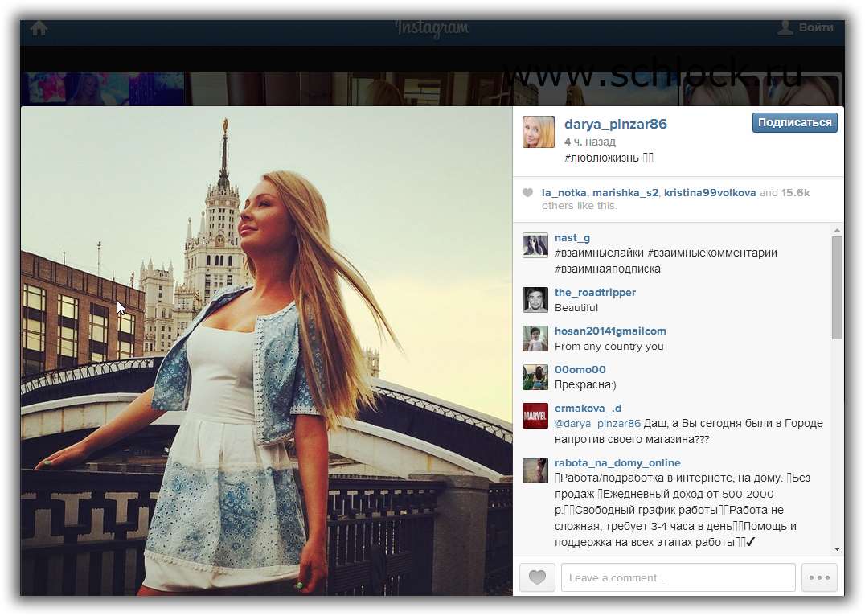Open the Войти login link
The image size is (865, 616).
pyautogui.click(x=806, y=27)
